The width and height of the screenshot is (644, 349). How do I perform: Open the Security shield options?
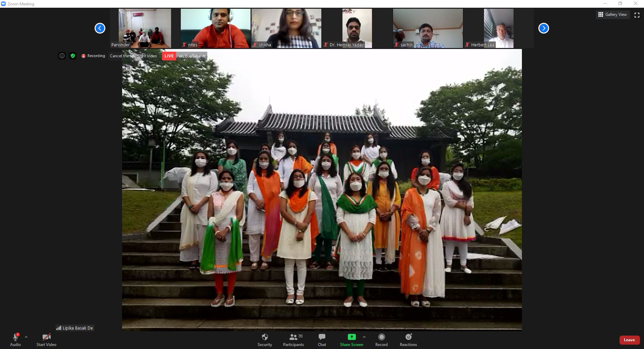(x=265, y=340)
